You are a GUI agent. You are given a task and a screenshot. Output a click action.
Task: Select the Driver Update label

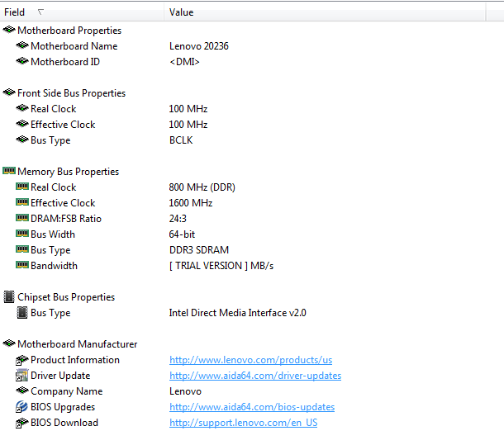[60, 376]
